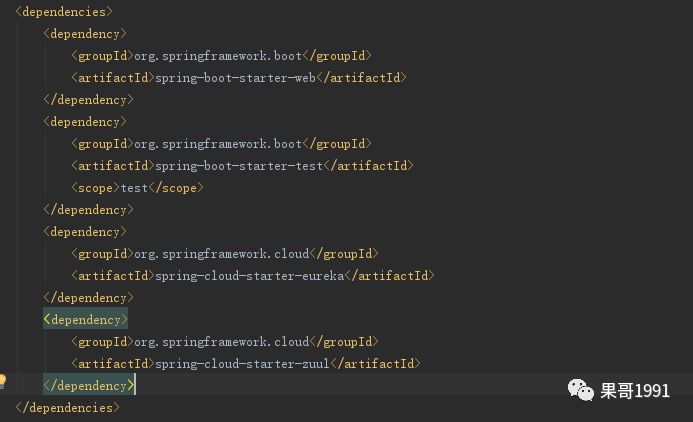
Task: Click the opening dependencies root tag
Action: (64, 12)
